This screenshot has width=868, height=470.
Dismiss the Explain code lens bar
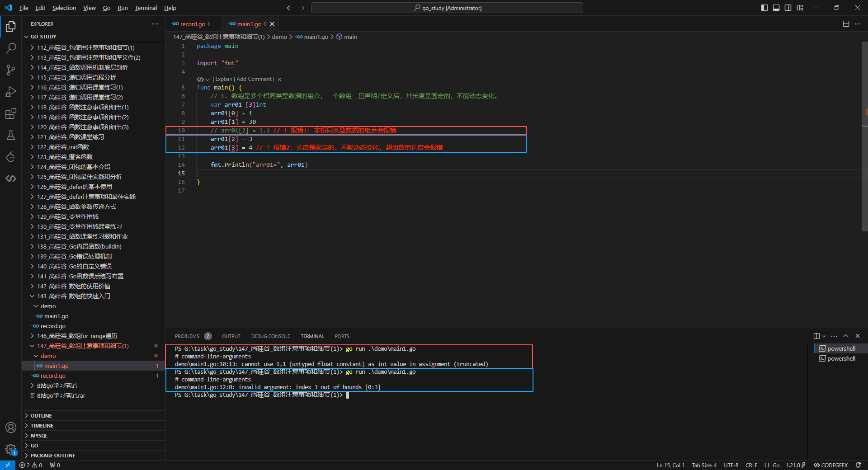[279, 80]
